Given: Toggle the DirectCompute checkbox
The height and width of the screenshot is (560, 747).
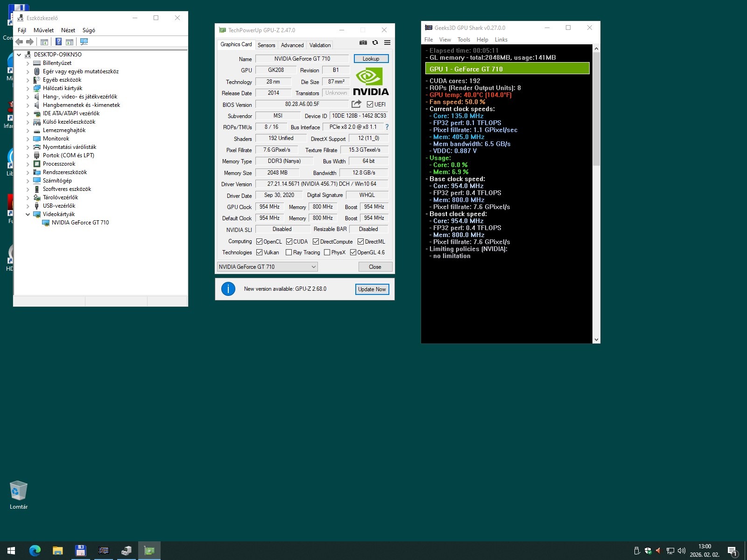Looking at the screenshot, I should pyautogui.click(x=316, y=241).
